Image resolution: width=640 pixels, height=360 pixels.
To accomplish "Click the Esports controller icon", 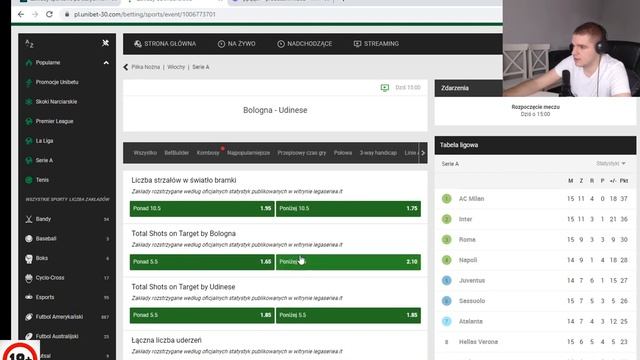I will coord(29,297).
